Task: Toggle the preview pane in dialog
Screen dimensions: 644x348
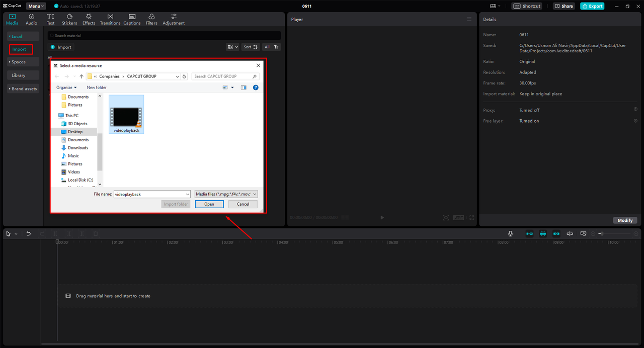Action: (244, 88)
